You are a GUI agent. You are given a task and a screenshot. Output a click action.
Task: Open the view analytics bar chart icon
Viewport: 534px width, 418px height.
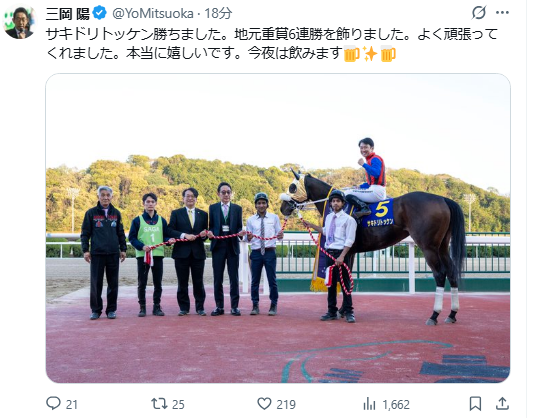369,404
